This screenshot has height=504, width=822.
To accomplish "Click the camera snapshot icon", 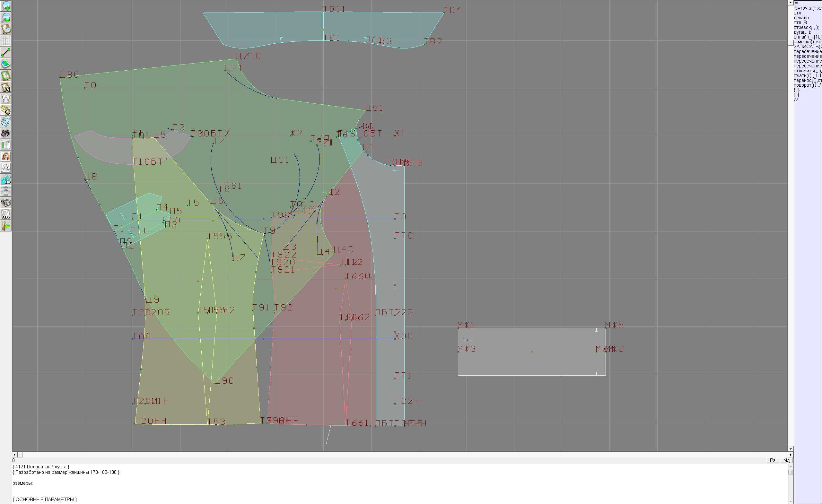I will click(x=6, y=134).
